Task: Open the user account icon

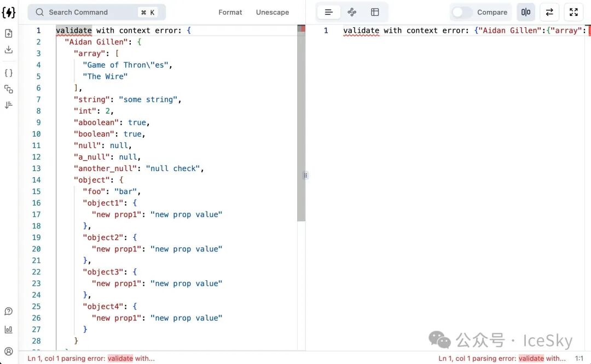Action: pyautogui.click(x=9, y=351)
